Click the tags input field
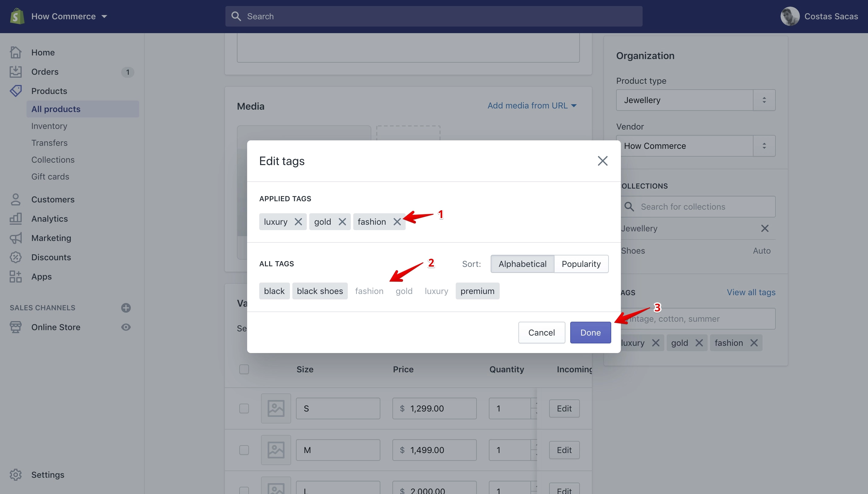868x494 pixels. pyautogui.click(x=698, y=319)
